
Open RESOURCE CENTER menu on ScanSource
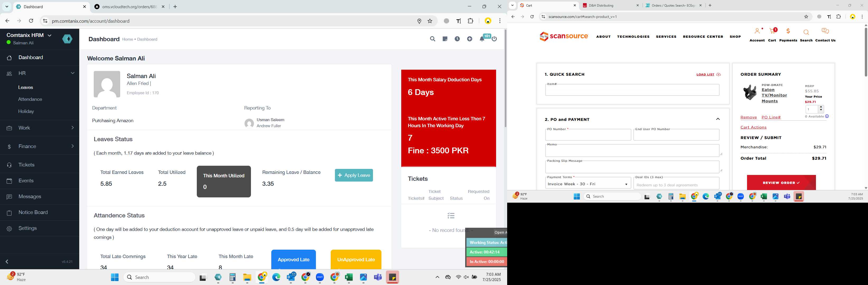coord(703,37)
